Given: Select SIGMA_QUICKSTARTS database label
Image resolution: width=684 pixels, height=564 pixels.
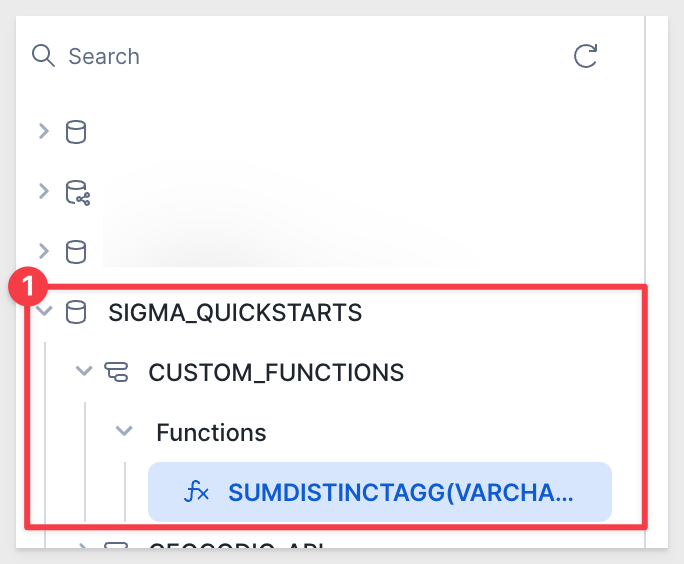Looking at the screenshot, I should (235, 313).
